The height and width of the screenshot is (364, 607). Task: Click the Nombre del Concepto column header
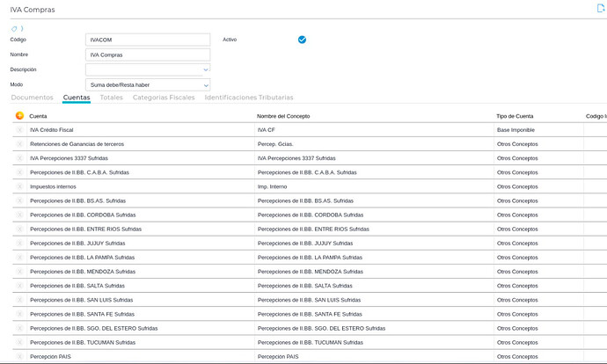[283, 116]
